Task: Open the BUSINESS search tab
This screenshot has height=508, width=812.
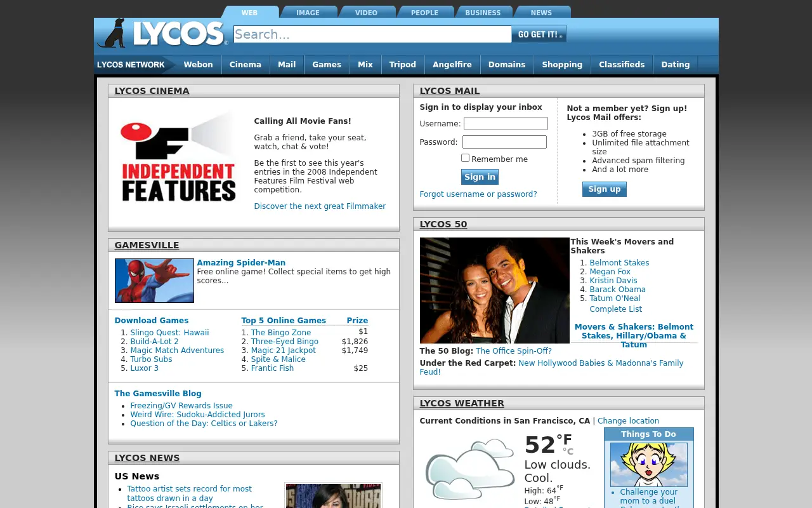Action: coord(483,12)
